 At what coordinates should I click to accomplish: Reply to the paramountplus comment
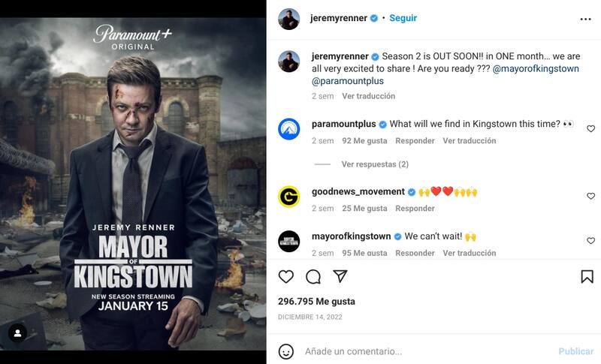(x=415, y=140)
